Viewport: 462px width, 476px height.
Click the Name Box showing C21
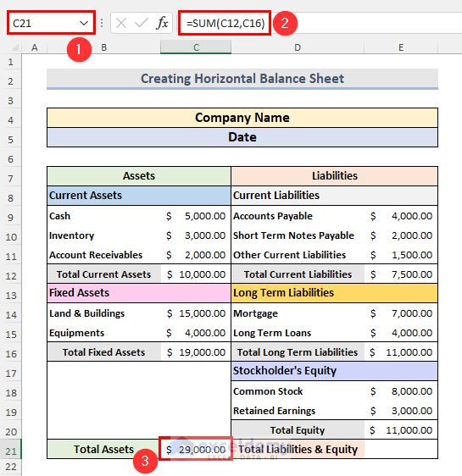click(x=51, y=23)
